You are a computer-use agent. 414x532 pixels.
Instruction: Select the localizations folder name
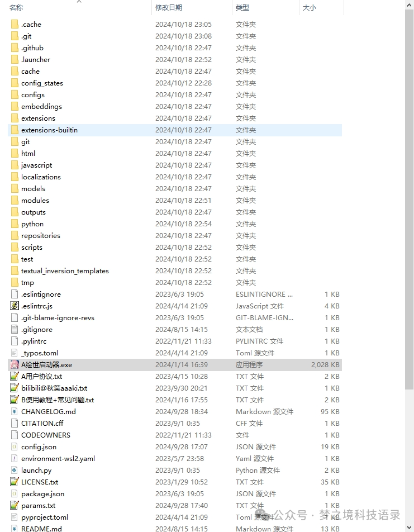pos(41,177)
